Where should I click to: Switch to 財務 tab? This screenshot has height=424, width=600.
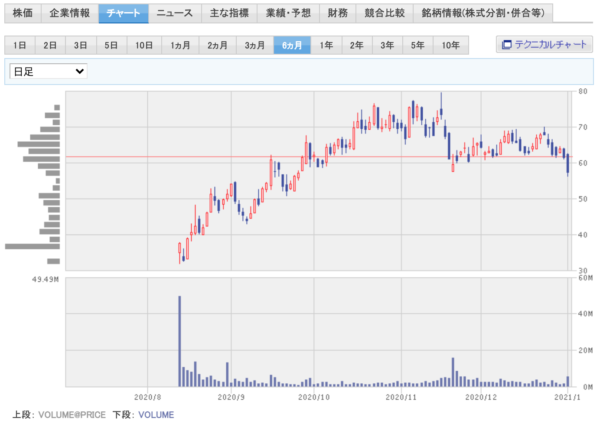(x=338, y=13)
